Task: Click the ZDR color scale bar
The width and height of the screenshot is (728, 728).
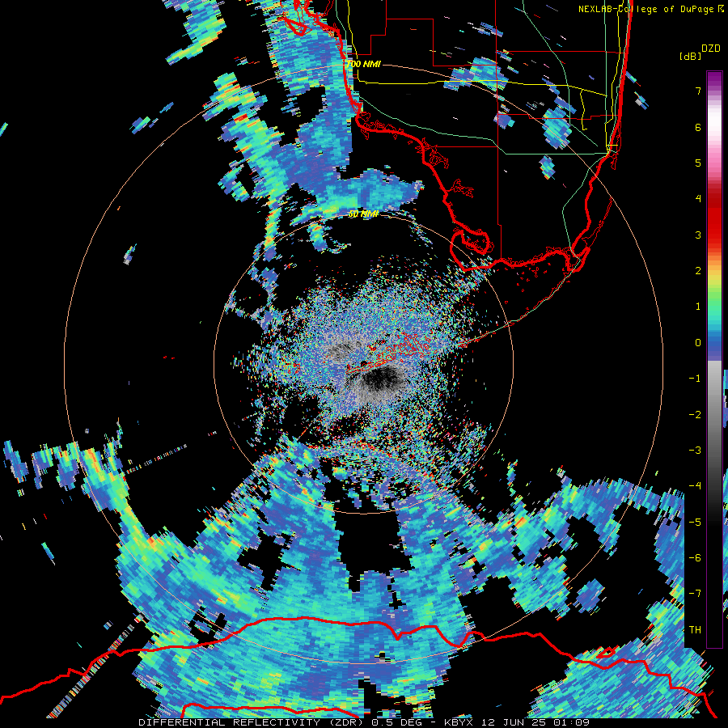Action: (714, 359)
